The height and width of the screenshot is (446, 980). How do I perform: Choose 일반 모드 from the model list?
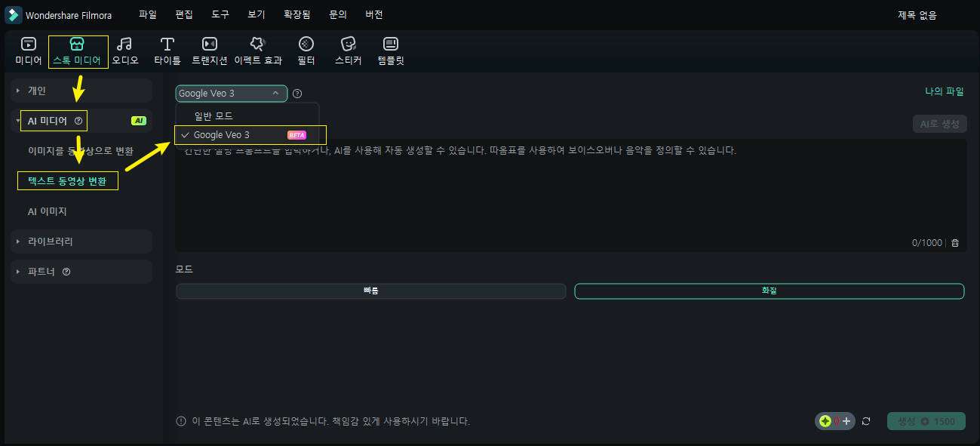pyautogui.click(x=214, y=116)
